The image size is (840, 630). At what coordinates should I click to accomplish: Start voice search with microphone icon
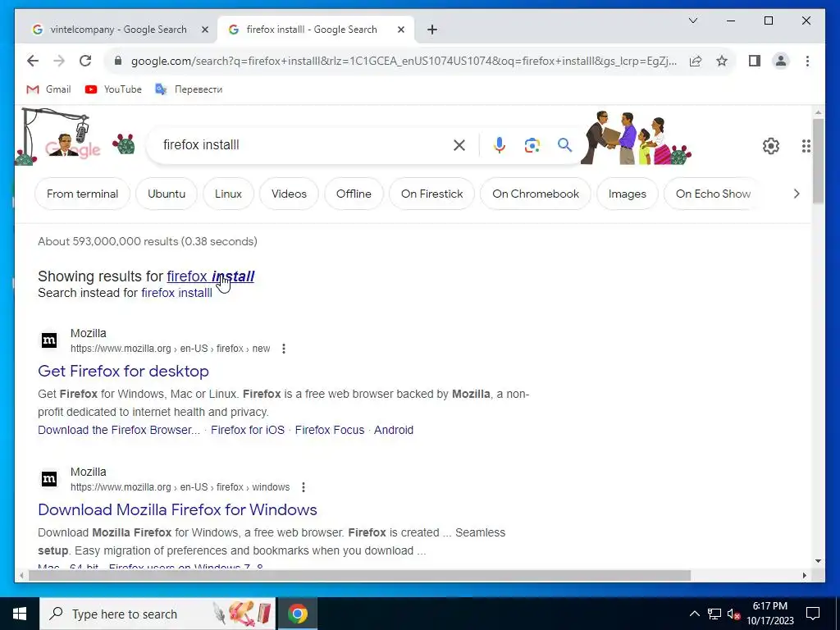tap(500, 145)
